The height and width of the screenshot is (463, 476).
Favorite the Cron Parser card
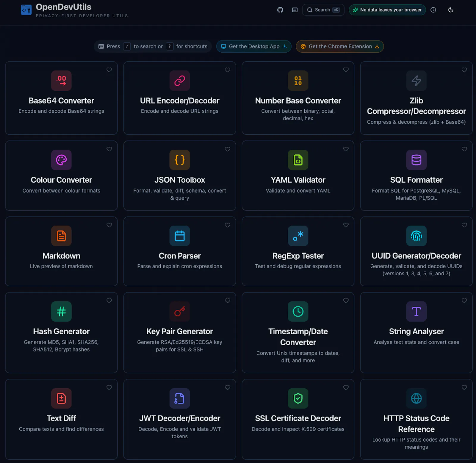[228, 225]
